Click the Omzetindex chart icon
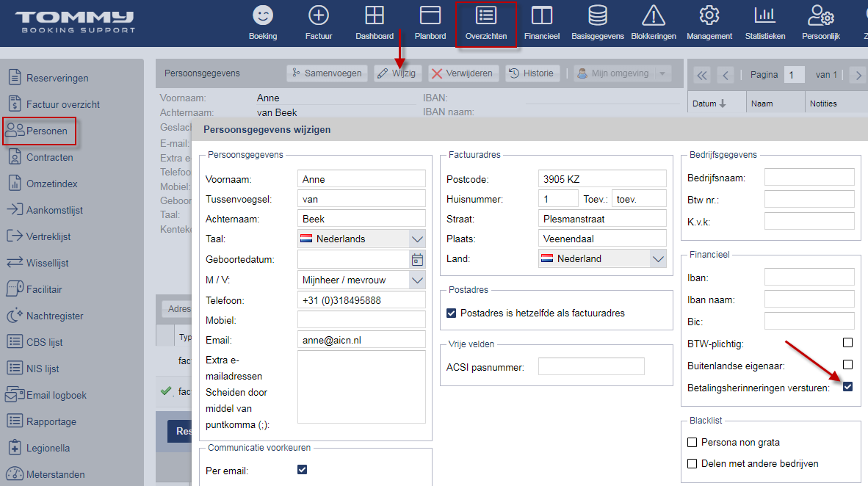 (15, 184)
